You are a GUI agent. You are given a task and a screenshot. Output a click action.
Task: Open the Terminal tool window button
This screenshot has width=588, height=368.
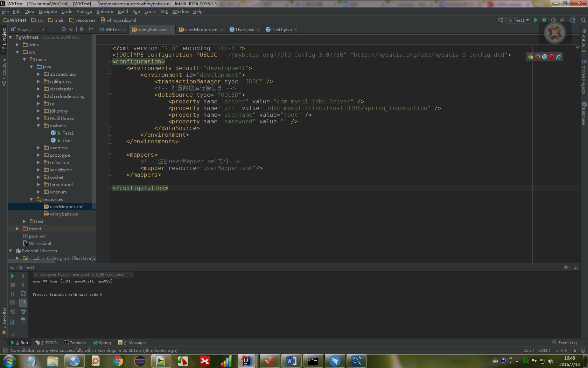(75, 343)
